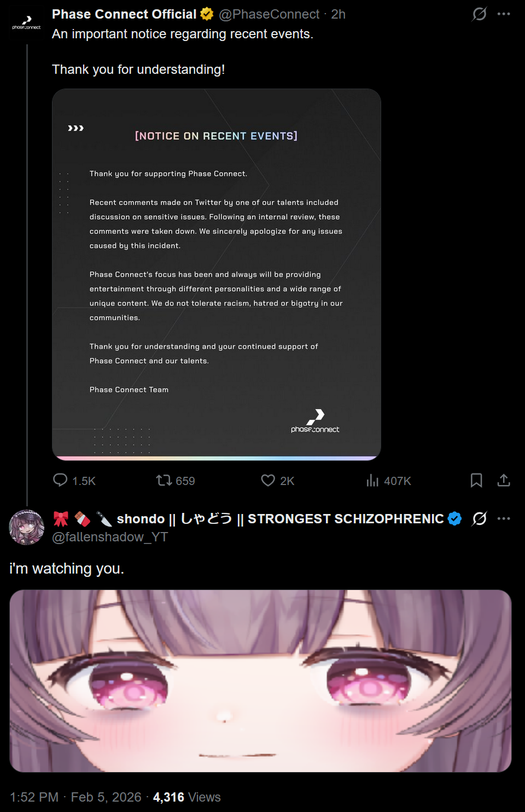Viewport: 525px width, 812px height.
Task: Open the @PhaseConnect handle link
Action: coord(269,14)
